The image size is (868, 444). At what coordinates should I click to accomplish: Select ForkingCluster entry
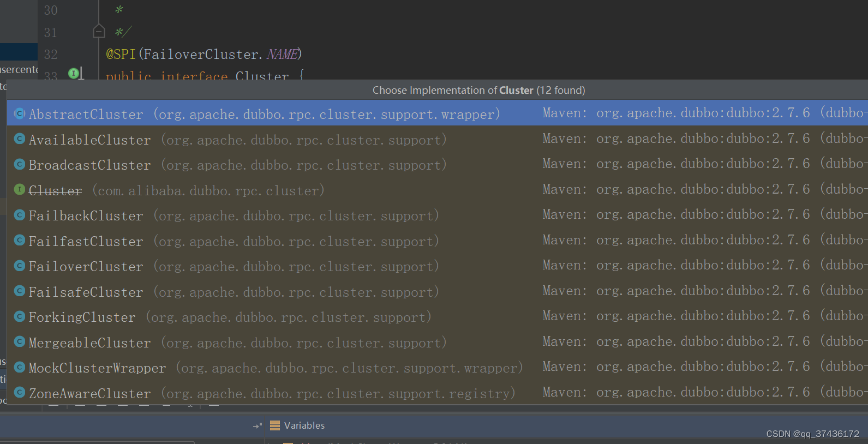tap(437, 316)
